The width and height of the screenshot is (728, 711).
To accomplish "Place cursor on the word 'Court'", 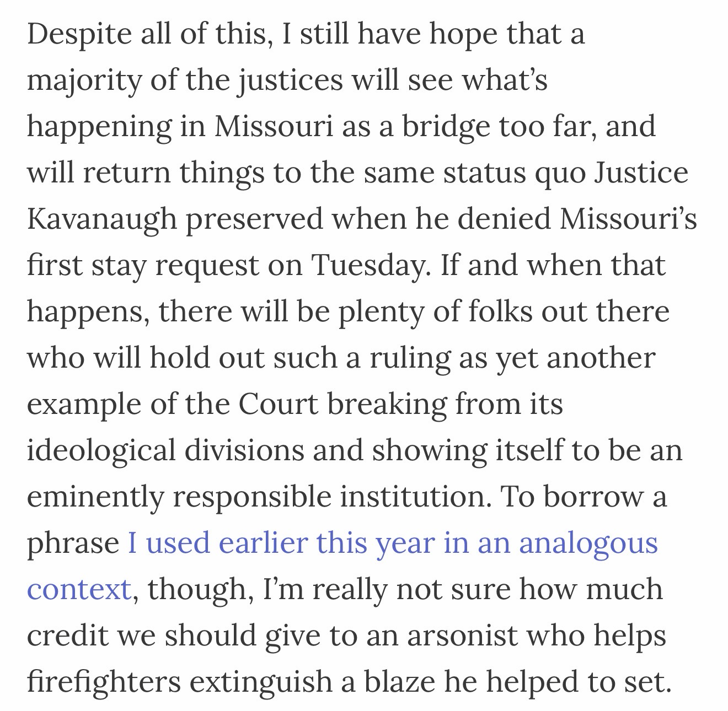I will (279, 404).
